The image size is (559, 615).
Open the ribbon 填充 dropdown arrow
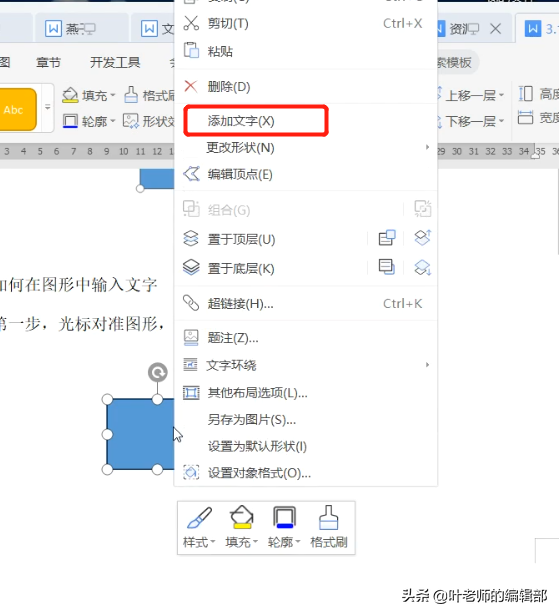113,95
